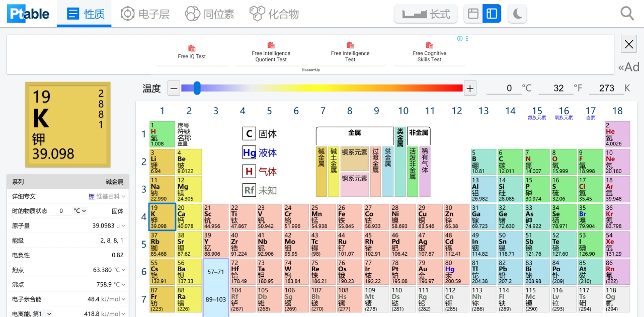The width and height of the screenshot is (644, 317).
Task: Select the 锕系元素 category swatch
Action: click(355, 184)
